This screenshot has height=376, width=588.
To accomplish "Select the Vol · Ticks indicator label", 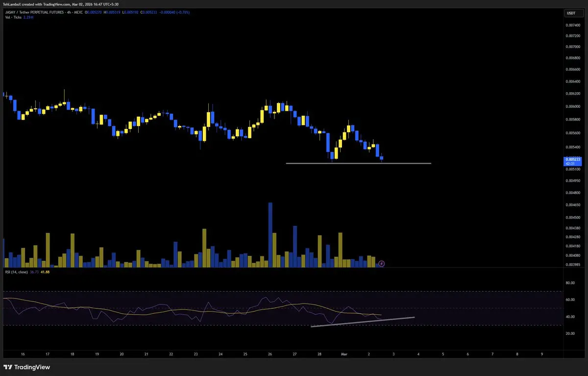I will tap(13, 17).
